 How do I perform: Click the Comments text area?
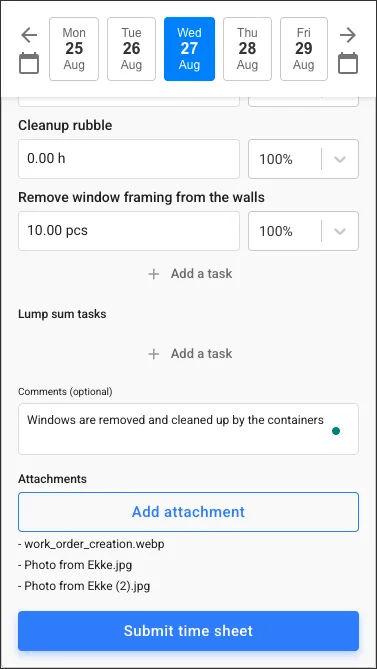click(x=188, y=429)
